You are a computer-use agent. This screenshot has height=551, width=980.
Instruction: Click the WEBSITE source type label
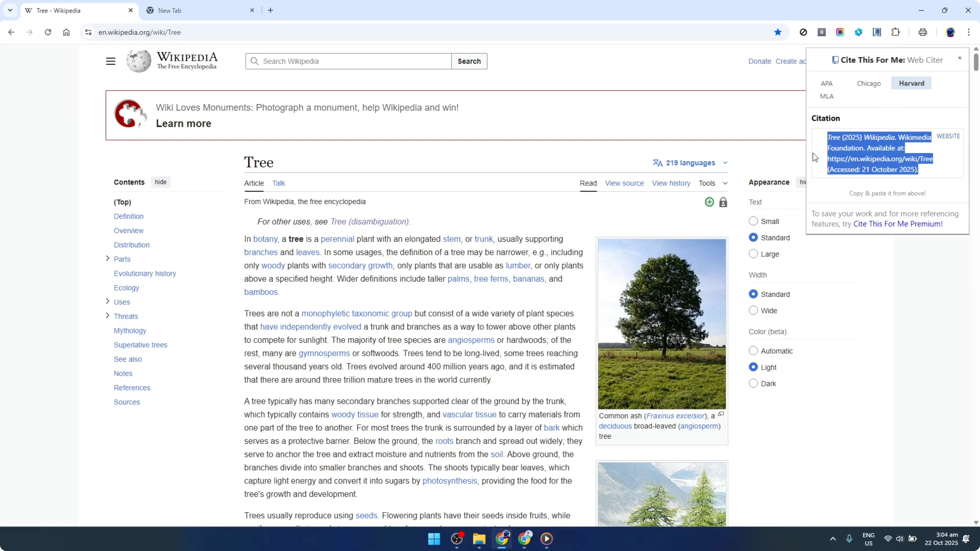click(948, 136)
